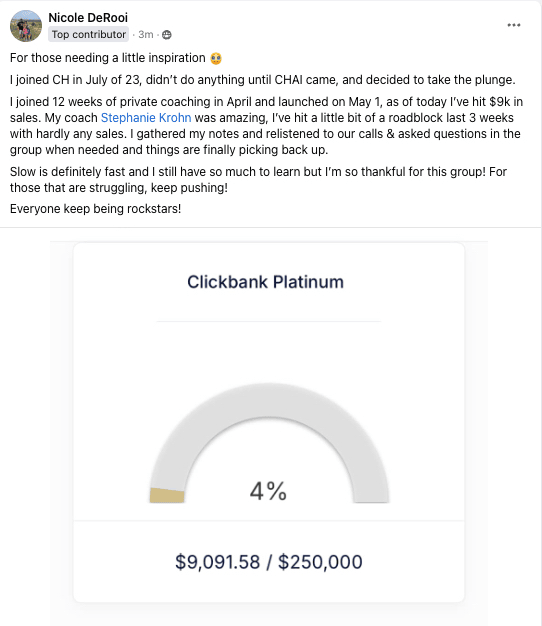Image resolution: width=542 pixels, height=626 pixels.
Task: Click the 'Everyone keep being rockstars!' line
Action: pyautogui.click(x=95, y=209)
